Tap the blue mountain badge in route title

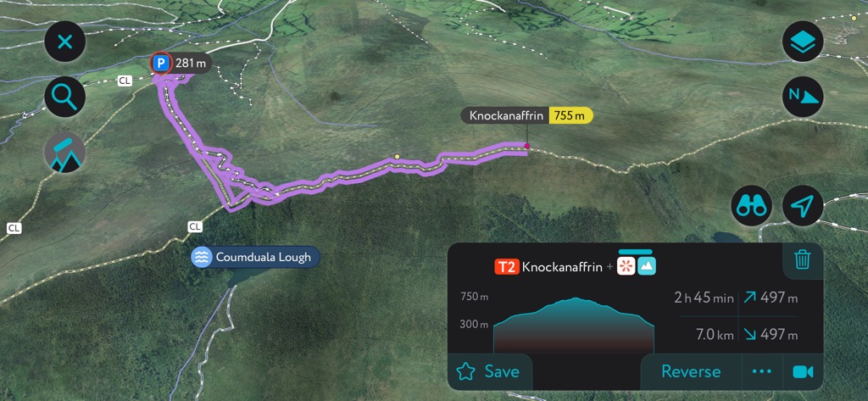tap(647, 266)
